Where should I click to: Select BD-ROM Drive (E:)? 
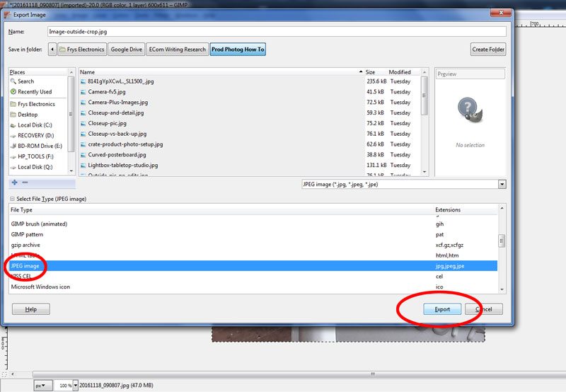pos(38,146)
